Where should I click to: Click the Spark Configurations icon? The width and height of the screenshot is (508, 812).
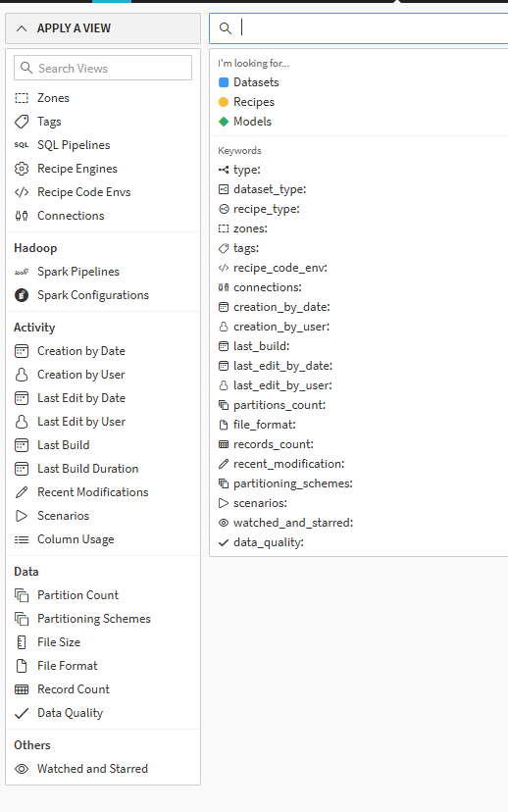click(22, 295)
